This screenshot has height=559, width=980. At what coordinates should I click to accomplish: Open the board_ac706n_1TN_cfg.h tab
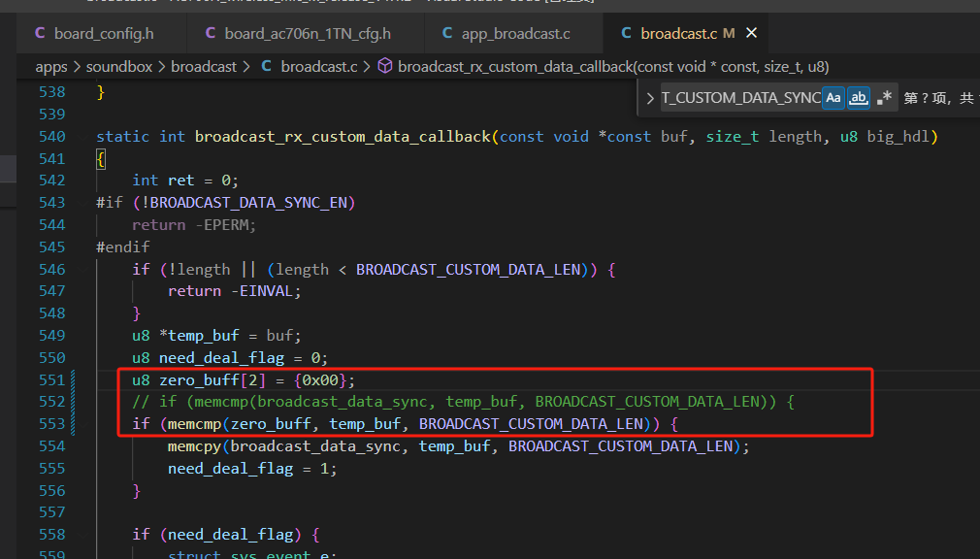pyautogui.click(x=298, y=33)
